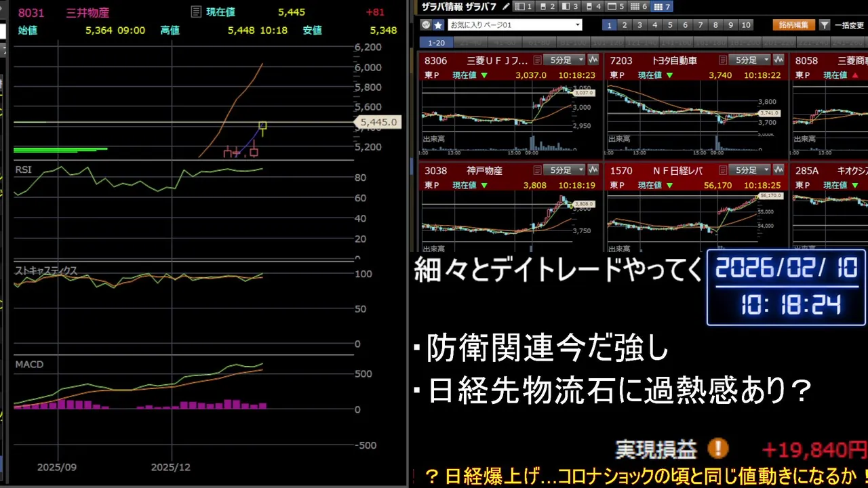Screen dimensions: 868x488
Task: Click stock code 8031 in the header
Action: (x=30, y=13)
